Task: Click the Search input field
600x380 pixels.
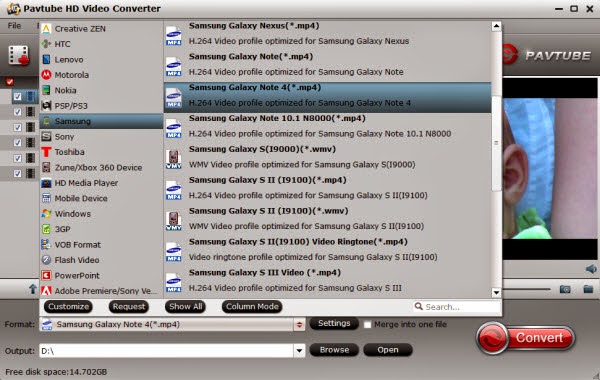Action: (457, 307)
